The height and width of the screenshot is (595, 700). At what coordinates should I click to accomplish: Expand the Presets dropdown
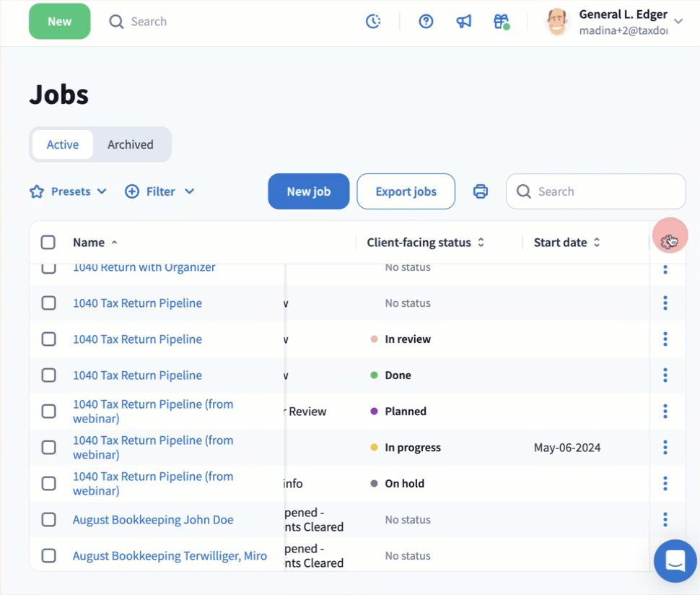tap(69, 191)
